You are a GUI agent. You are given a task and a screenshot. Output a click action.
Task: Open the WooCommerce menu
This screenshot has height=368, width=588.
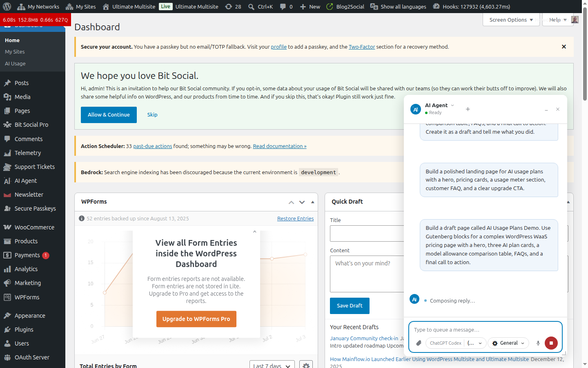(33, 227)
